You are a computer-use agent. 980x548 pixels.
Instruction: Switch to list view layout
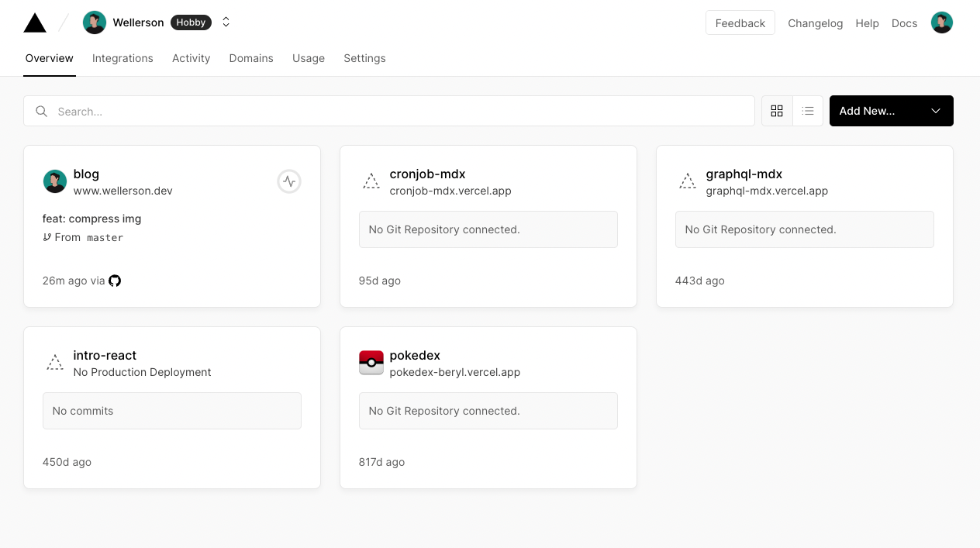(x=808, y=111)
